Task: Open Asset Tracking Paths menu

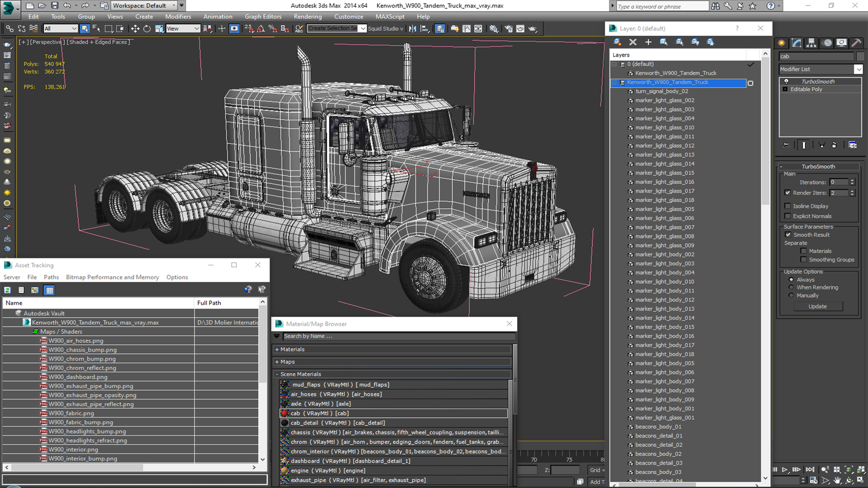Action: (51, 277)
